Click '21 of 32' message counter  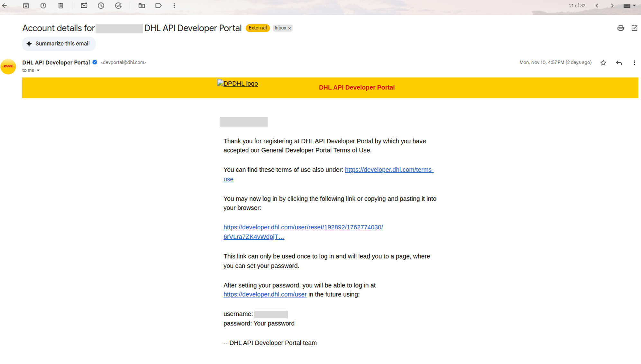pos(577,5)
